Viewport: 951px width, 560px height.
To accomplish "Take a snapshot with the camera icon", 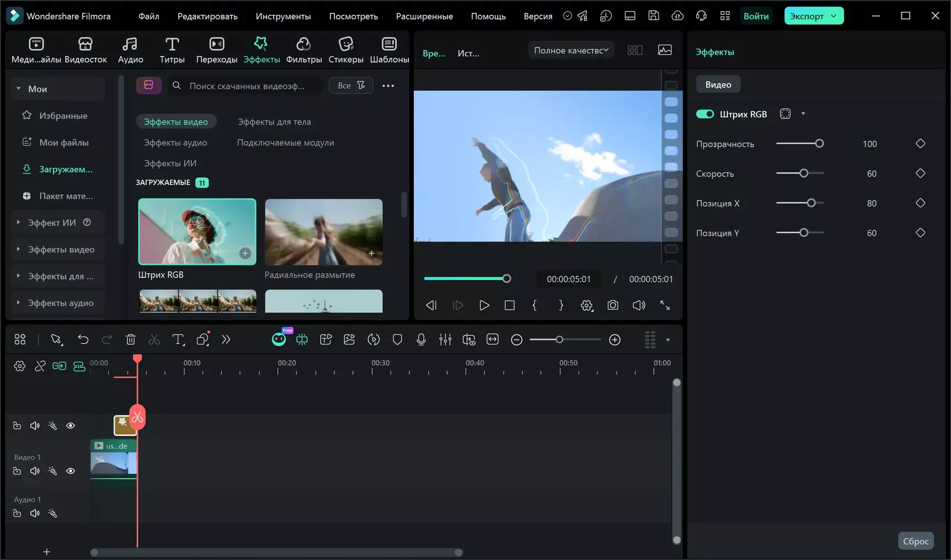I will pyautogui.click(x=613, y=305).
